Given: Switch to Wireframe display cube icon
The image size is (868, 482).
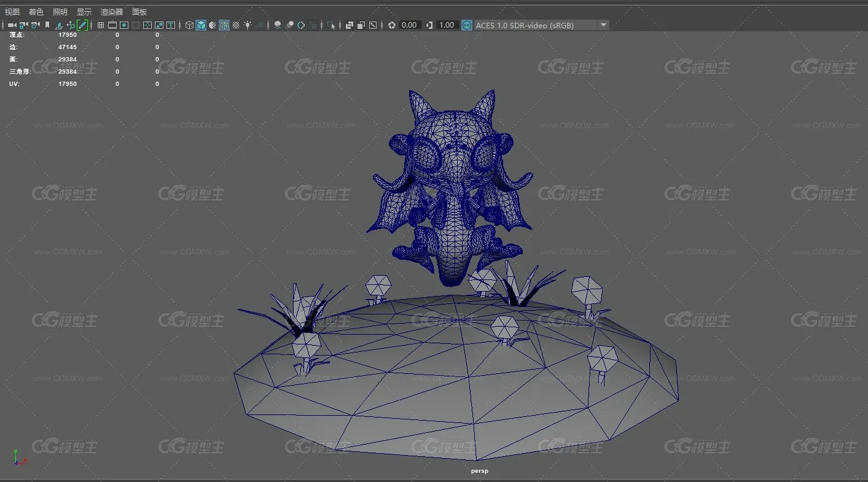Looking at the screenshot, I should (x=189, y=25).
